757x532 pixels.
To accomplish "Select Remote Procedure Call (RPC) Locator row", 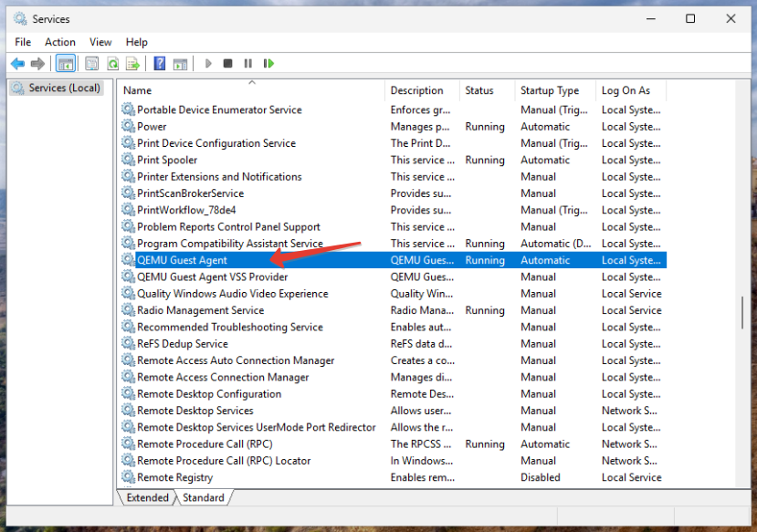I will 394,461.
